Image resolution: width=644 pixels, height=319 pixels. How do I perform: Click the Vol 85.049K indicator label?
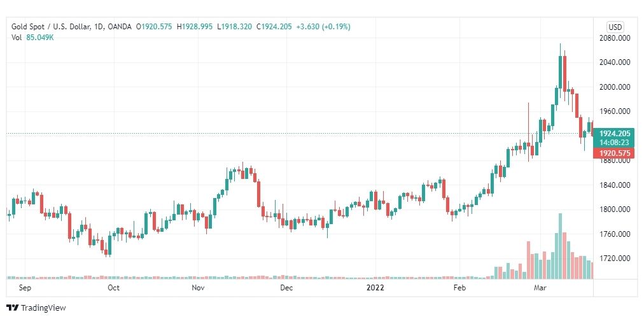[x=32, y=38]
